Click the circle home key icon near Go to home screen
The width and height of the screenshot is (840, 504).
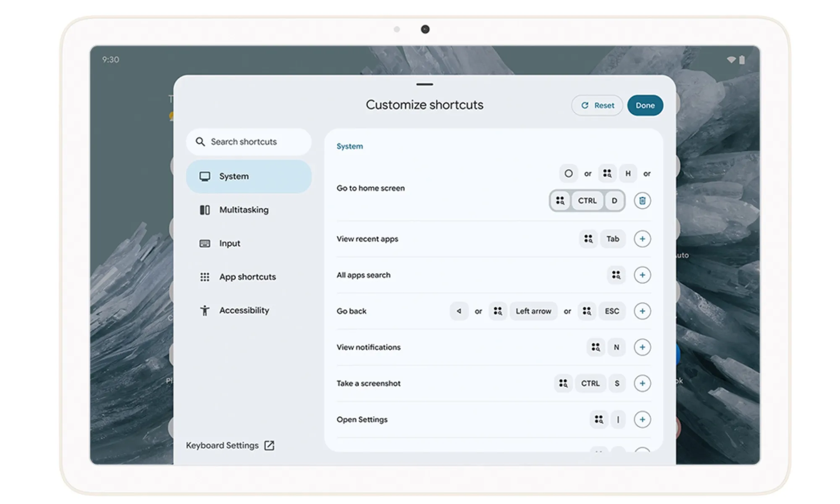click(568, 173)
